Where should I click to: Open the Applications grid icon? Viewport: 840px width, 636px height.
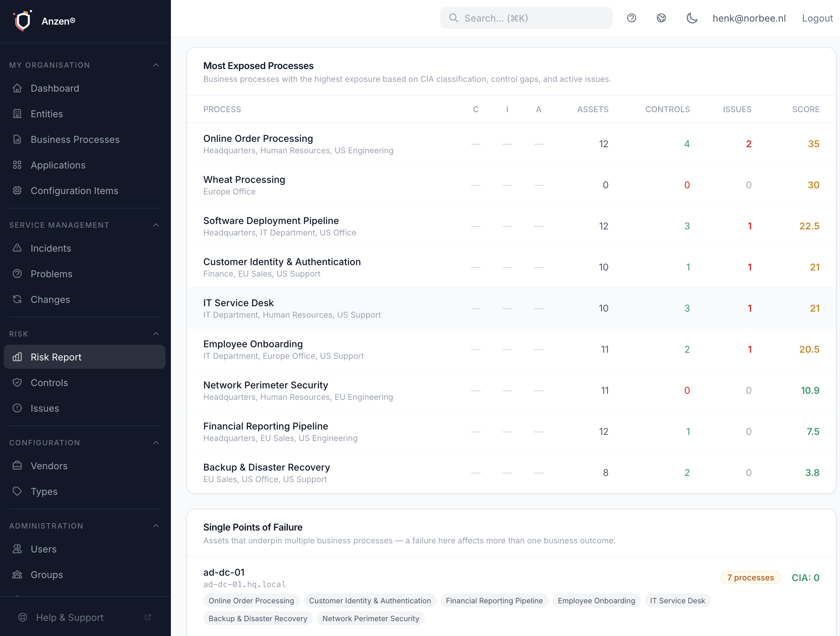(18, 165)
